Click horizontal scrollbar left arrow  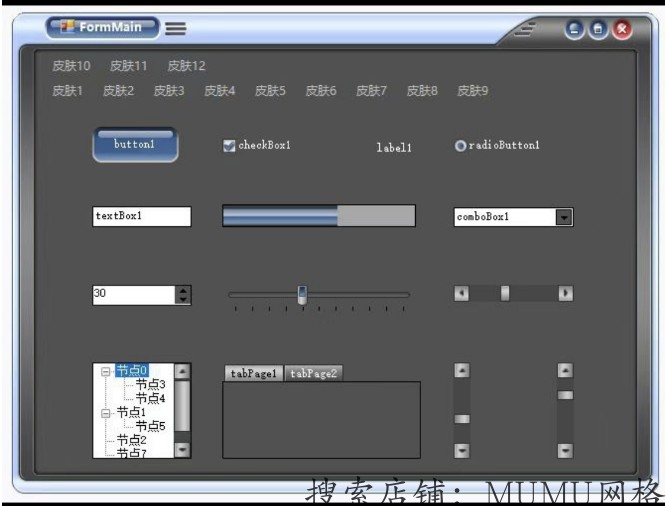462,293
